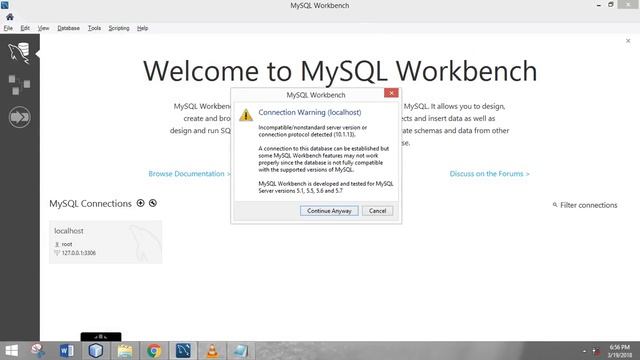The image size is (640, 360).
Task: Click the 127.0.0.1:3306 address text
Action: pos(79,253)
